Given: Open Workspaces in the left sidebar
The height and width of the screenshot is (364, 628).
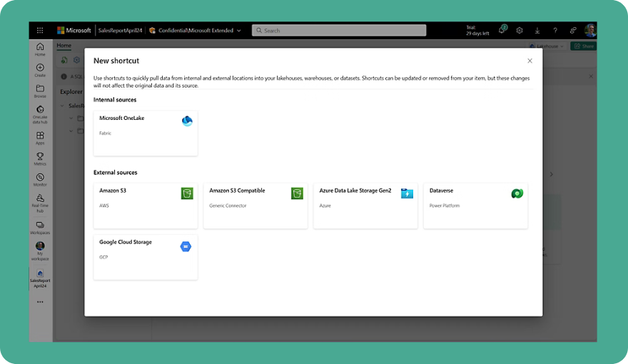Looking at the screenshot, I should pyautogui.click(x=40, y=228).
